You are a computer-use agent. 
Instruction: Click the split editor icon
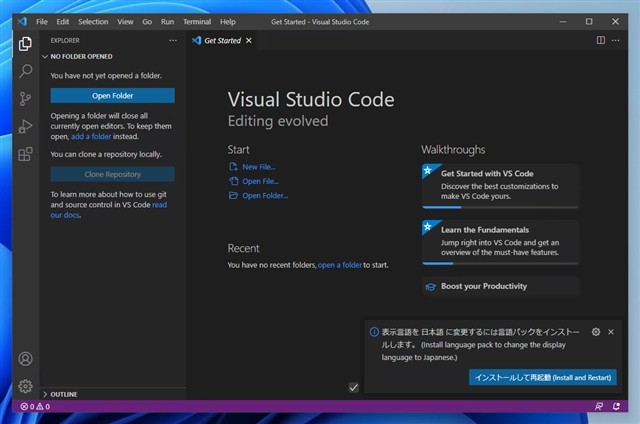click(x=601, y=41)
